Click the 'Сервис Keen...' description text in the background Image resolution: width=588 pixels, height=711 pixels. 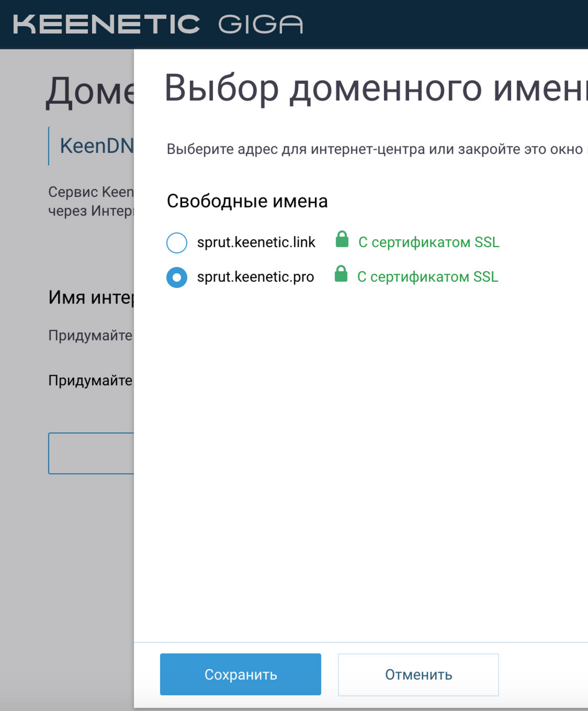tap(91, 201)
